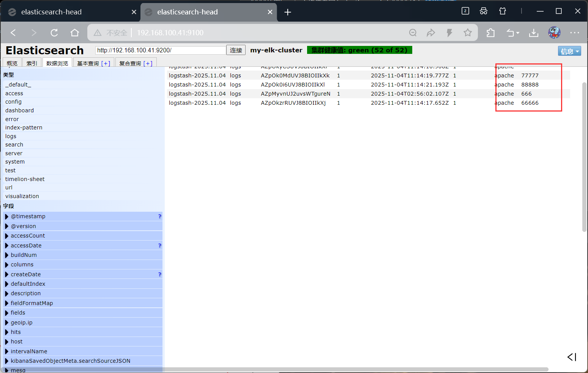Select the visualization type filter
This screenshot has width=588, height=373.
click(83, 196)
